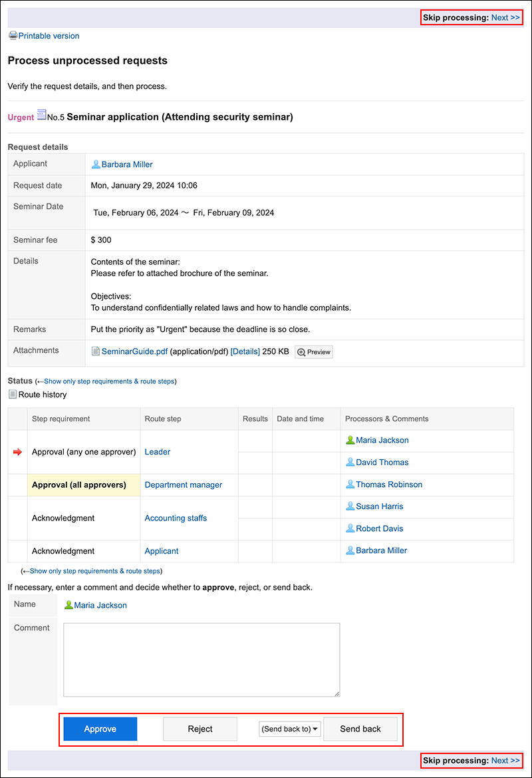
Task: Open Maria Jackson link in Processors column
Action: point(382,440)
